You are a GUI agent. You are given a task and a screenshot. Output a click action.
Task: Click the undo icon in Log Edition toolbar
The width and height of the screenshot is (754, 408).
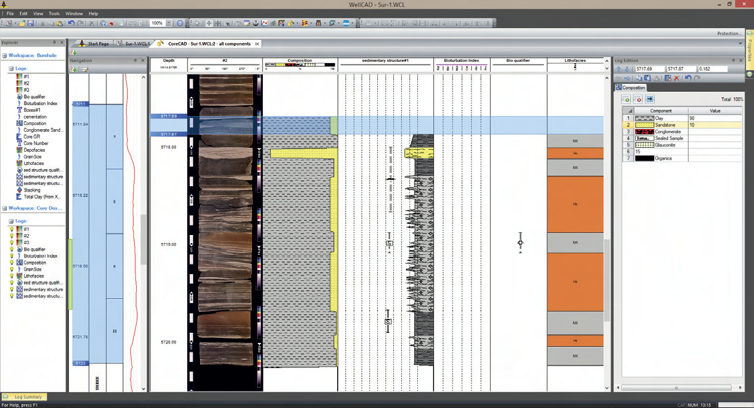[688, 78]
